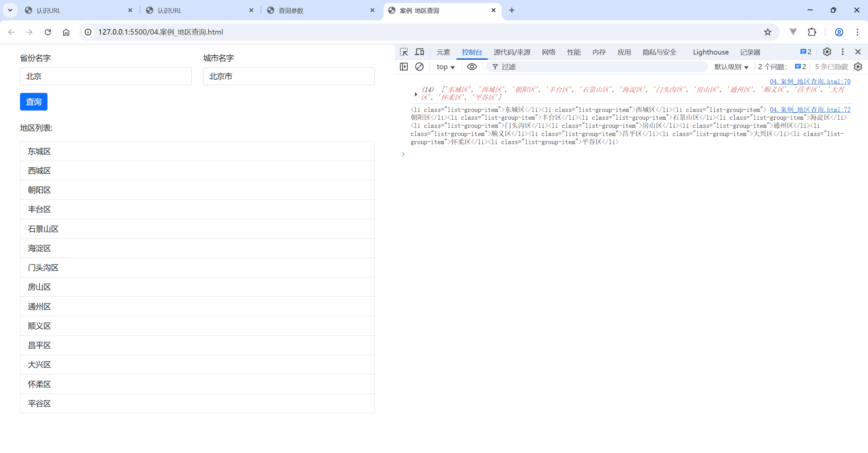Open console settings gear icon
Viewport: 868px width, 453px height.
858,67
